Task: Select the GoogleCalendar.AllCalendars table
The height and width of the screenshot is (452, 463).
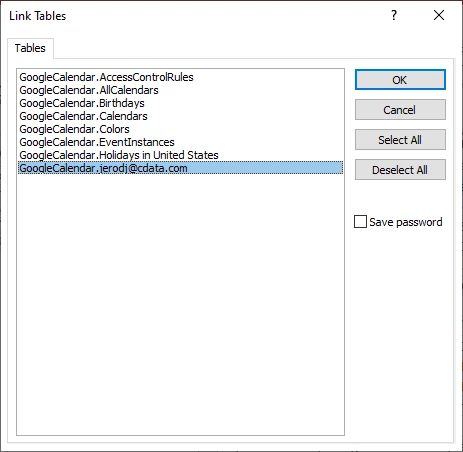Action: coord(180,90)
